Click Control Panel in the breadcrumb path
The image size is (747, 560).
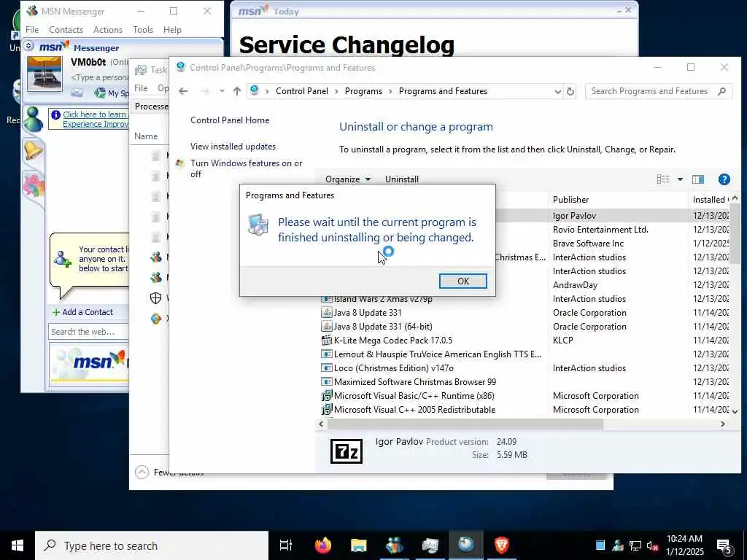pyautogui.click(x=301, y=91)
